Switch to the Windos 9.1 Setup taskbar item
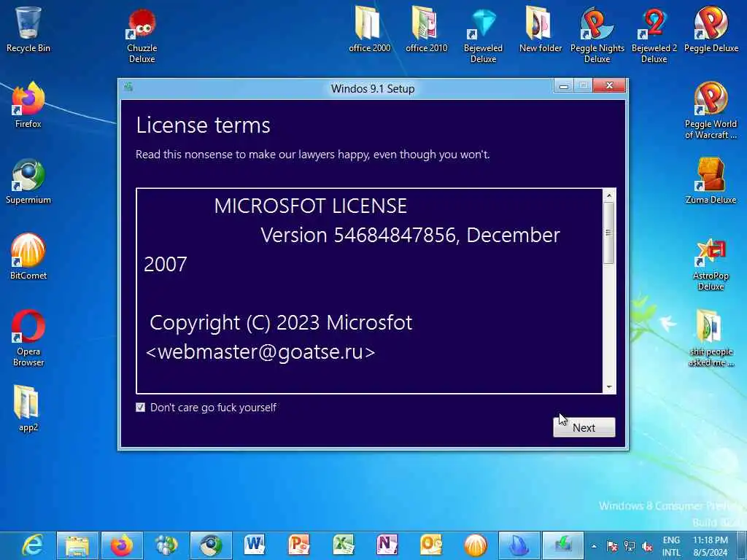The image size is (747, 560). 563,545
